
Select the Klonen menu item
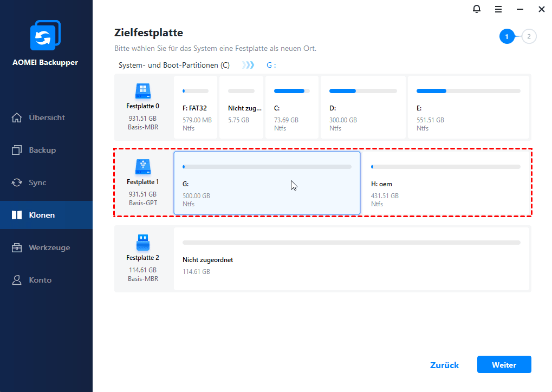[46, 215]
